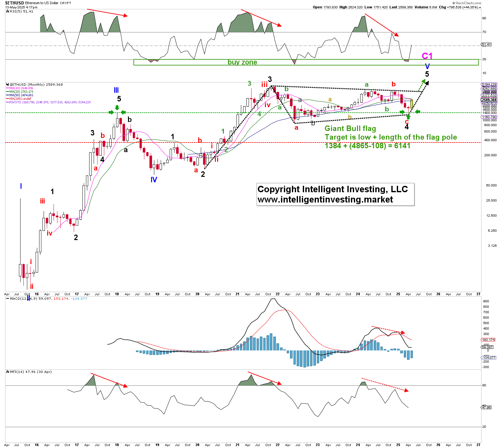Click the StockCharts.com watermark

point(467,3)
